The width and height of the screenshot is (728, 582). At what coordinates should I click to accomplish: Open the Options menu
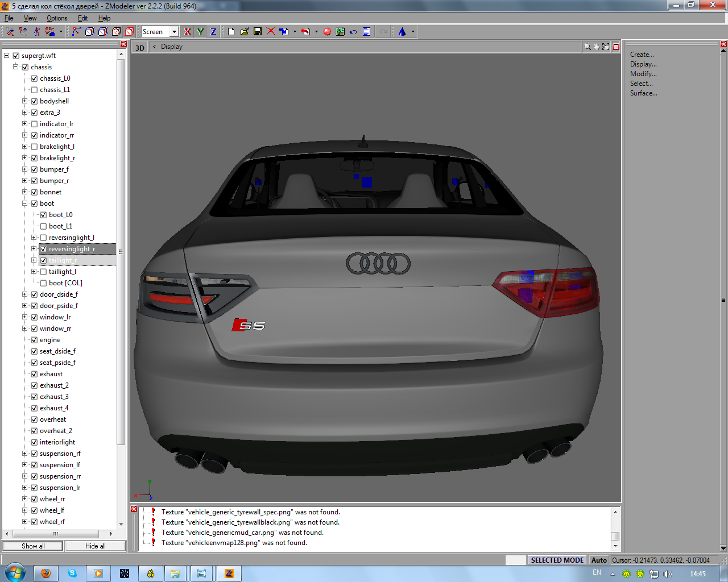pyautogui.click(x=57, y=18)
